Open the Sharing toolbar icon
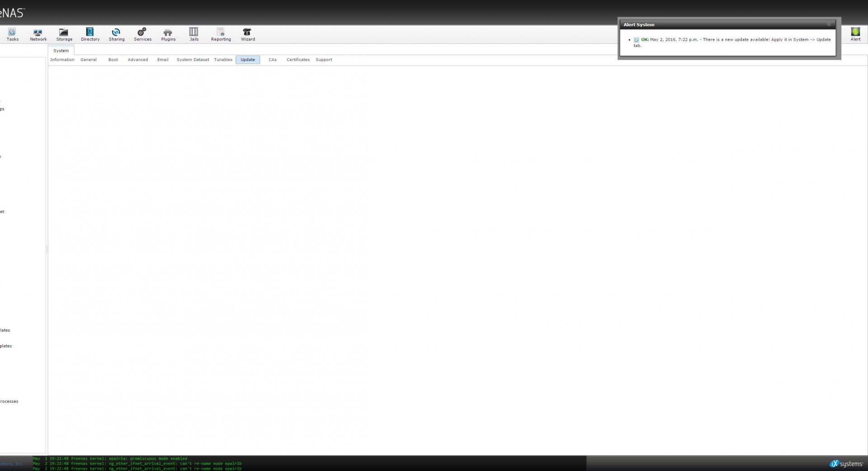This screenshot has width=868, height=471. pyautogui.click(x=116, y=34)
